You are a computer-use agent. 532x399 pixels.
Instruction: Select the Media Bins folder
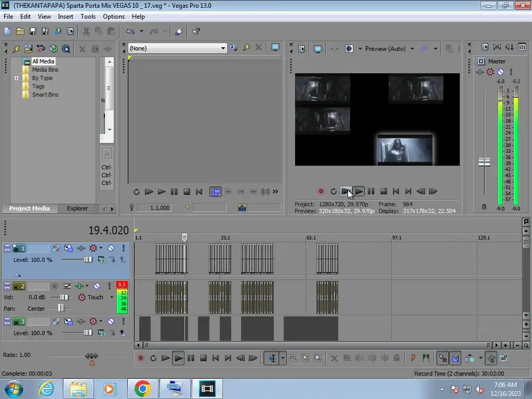click(45, 70)
